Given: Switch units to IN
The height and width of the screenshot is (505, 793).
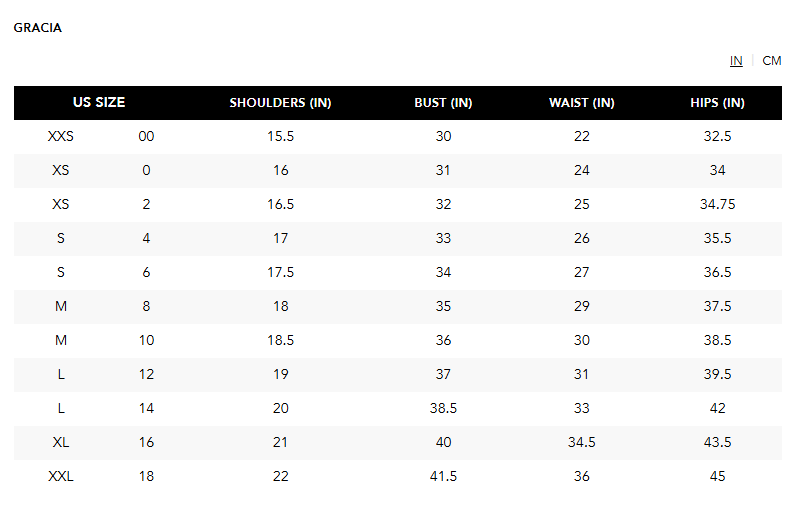Looking at the screenshot, I should (x=736, y=61).
